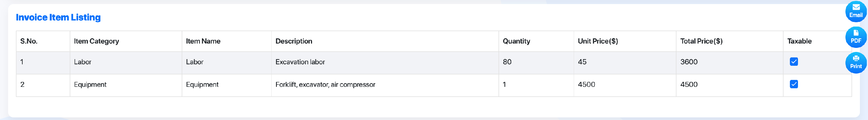Select the Invoice Item Listing heading
This screenshot has width=868, height=120.
tap(58, 18)
